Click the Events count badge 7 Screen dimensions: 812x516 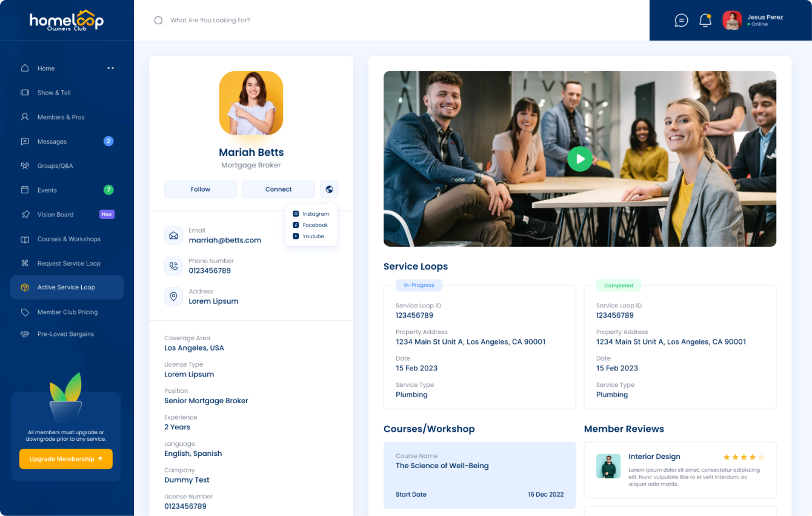(108, 190)
